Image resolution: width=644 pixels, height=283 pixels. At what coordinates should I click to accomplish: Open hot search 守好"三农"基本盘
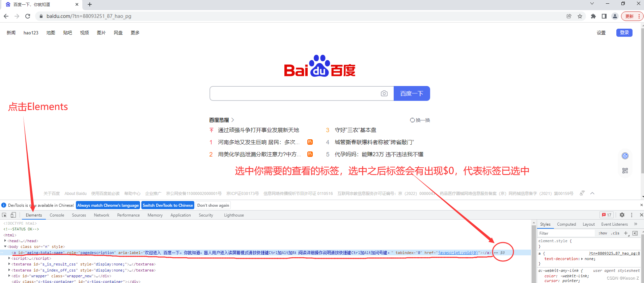(x=356, y=130)
